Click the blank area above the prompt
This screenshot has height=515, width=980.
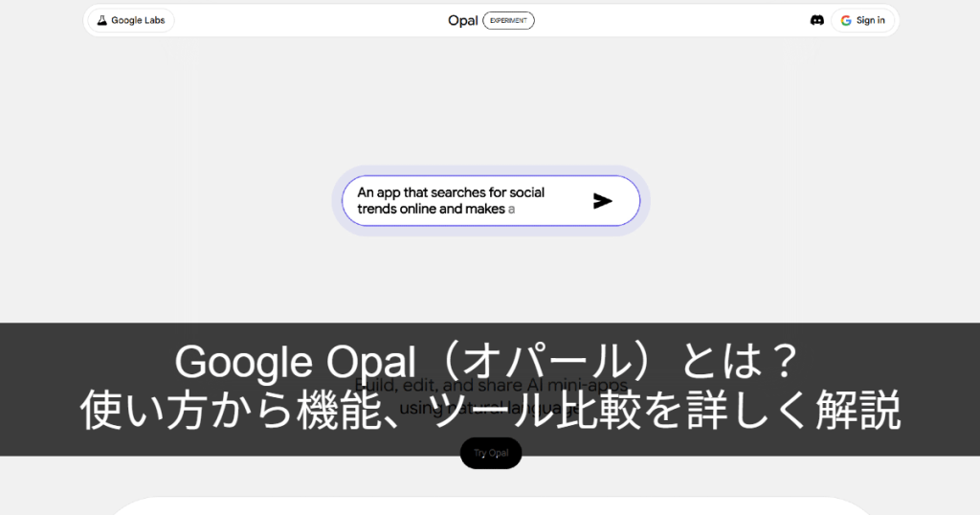pyautogui.click(x=489, y=105)
